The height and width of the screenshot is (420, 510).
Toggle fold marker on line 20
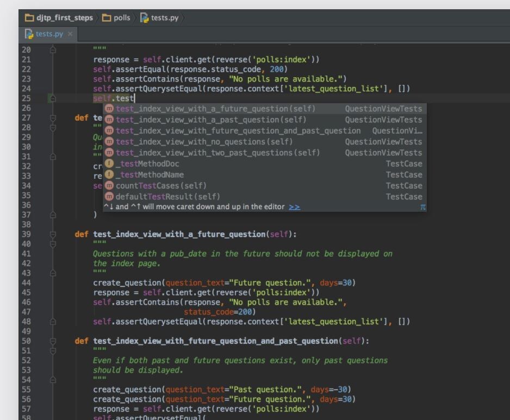click(x=53, y=50)
